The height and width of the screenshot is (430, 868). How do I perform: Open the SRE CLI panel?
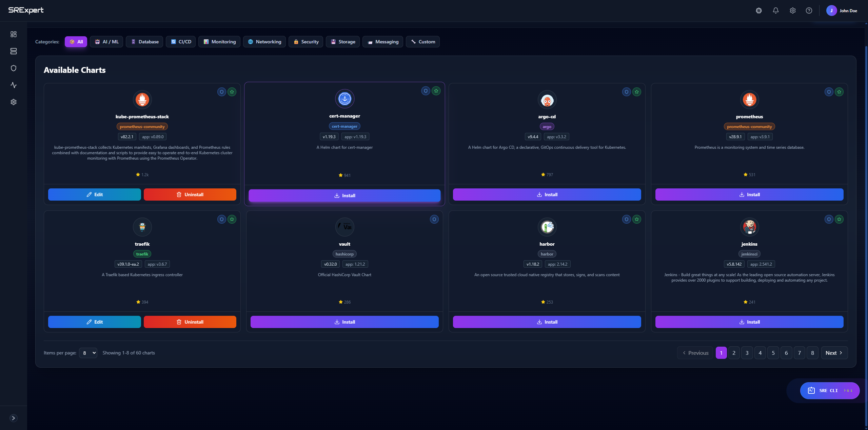pos(829,390)
